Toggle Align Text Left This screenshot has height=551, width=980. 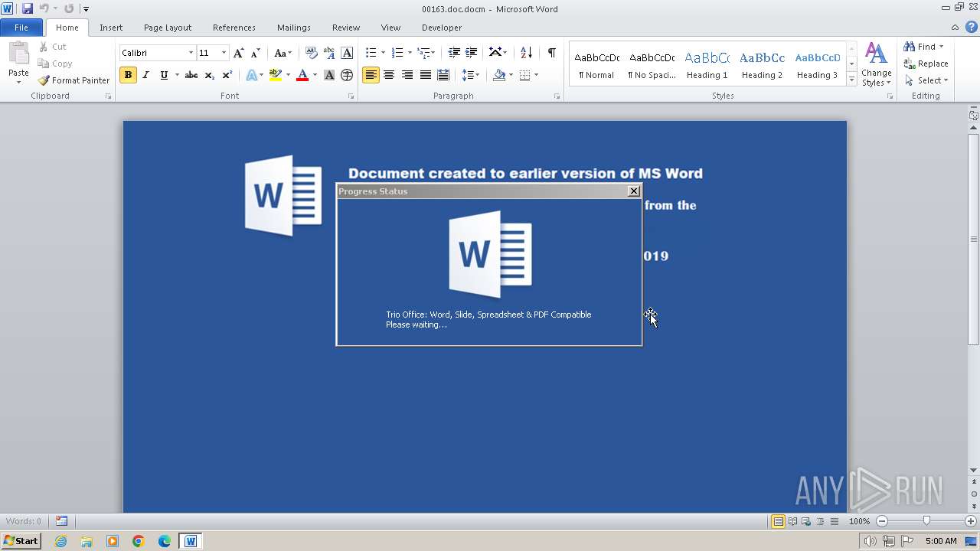point(371,75)
